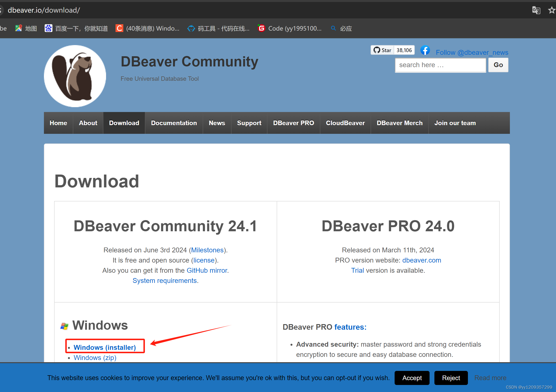Screen dimensions: 556x392
Task: Reject the cookies notice
Action: coord(451,378)
